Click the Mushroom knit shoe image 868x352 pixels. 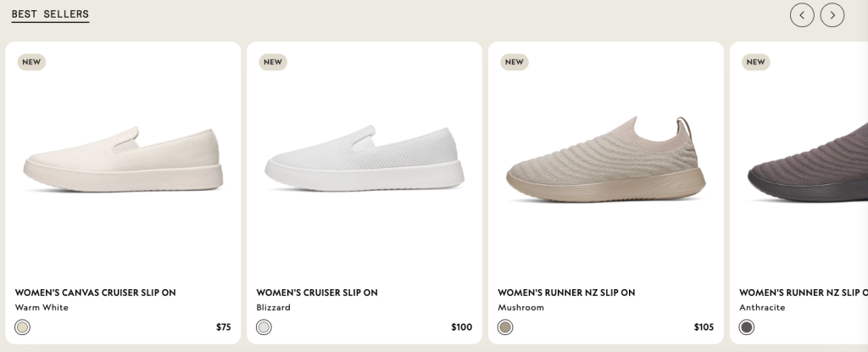pyautogui.click(x=606, y=159)
